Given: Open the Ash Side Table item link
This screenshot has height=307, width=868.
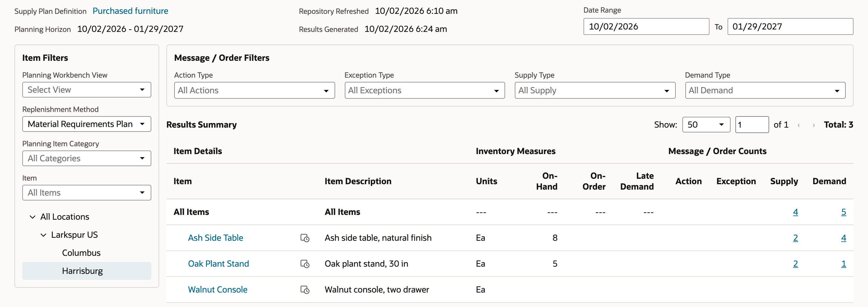Looking at the screenshot, I should click(x=215, y=238).
